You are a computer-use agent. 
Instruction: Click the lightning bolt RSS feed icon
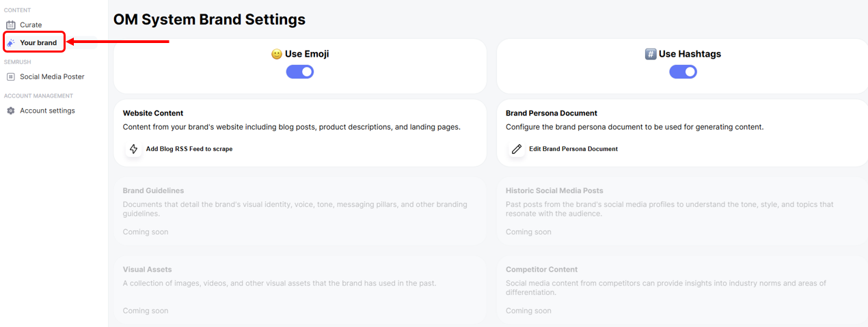tap(133, 149)
